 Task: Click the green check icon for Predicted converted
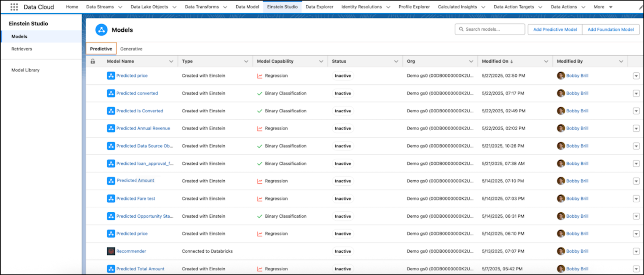point(260,94)
